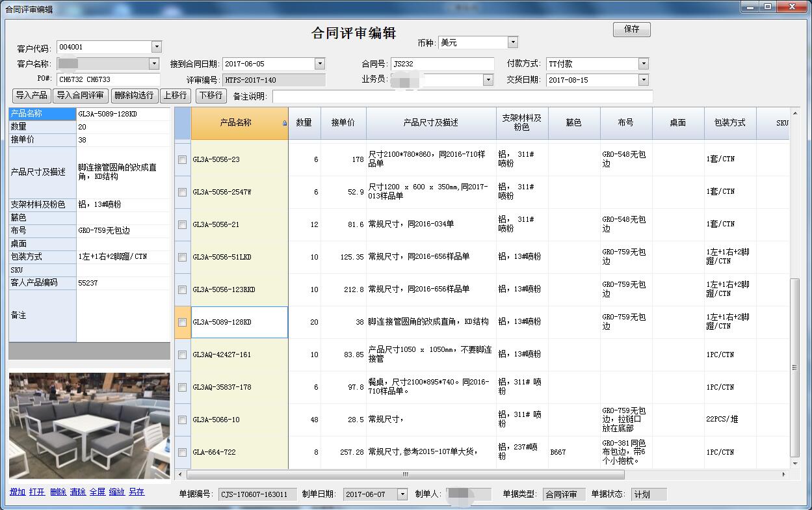Open the 币种 currency dropdown

click(x=512, y=42)
